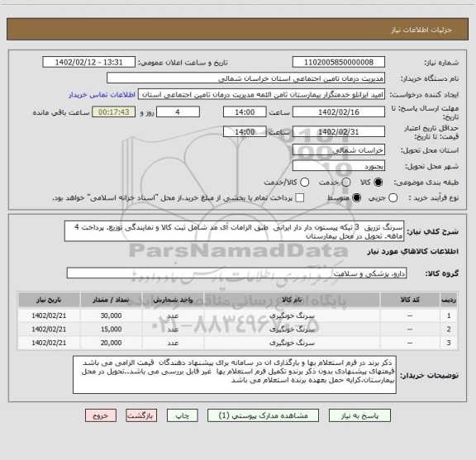This screenshot has width=476, height=460.
Task: Click the ردیف column header
Action: [x=449, y=300]
